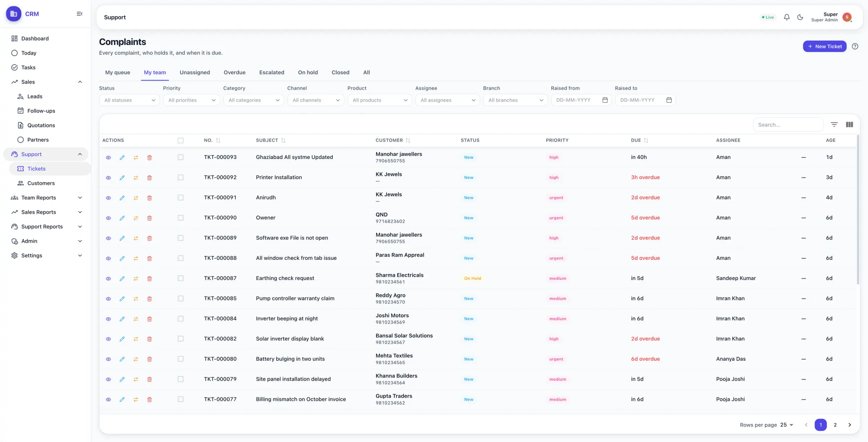
Task: Toggle dark mode with the moon icon
Action: click(800, 17)
